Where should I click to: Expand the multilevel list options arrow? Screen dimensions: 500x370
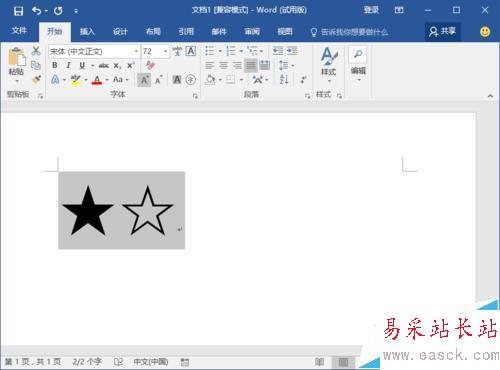coord(262,51)
